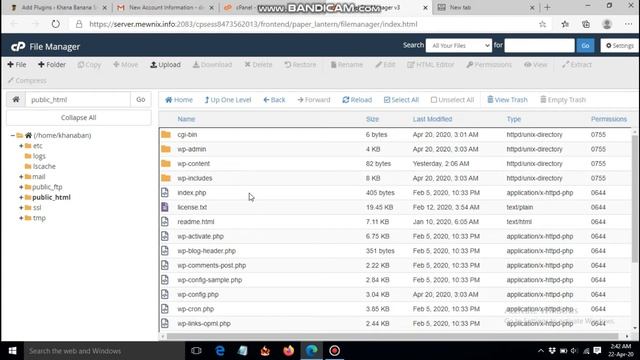Select the logs folder in tree
The height and width of the screenshot is (360, 640).
click(x=39, y=156)
